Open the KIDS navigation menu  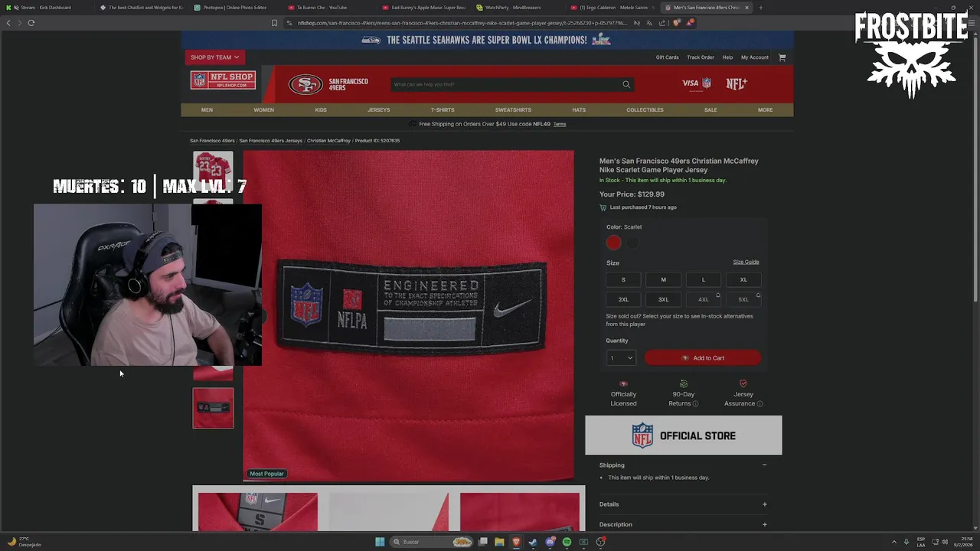tap(321, 109)
